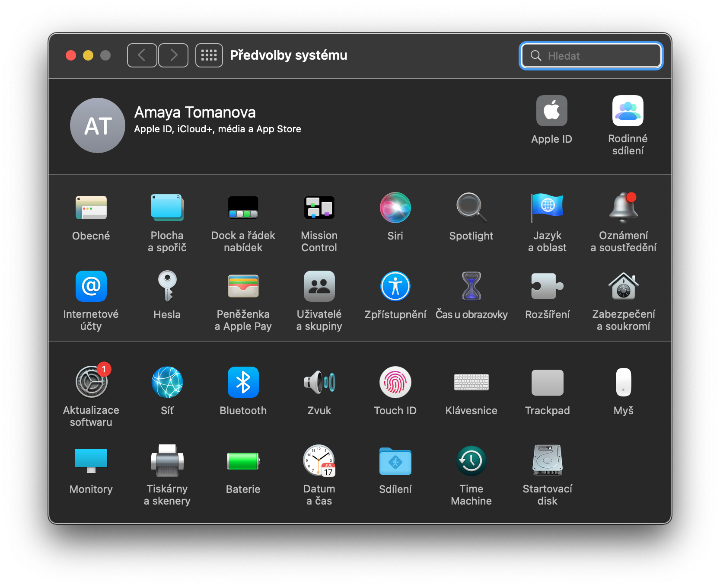The width and height of the screenshot is (720, 588).
Task: Click the back navigation arrow
Action: coord(142,55)
